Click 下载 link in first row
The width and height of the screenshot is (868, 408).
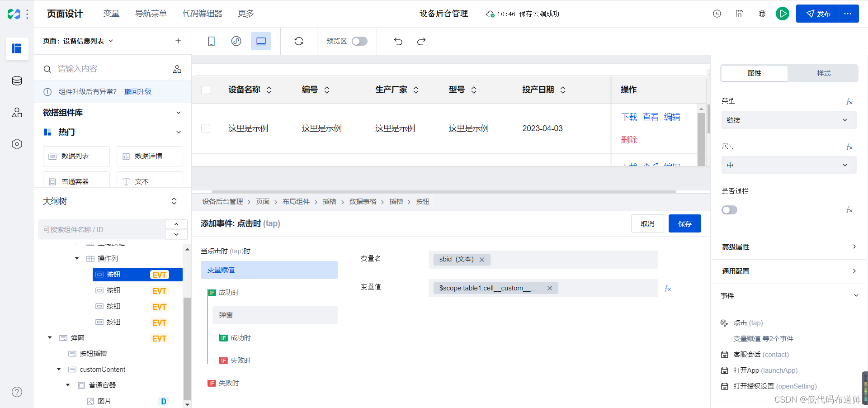click(x=629, y=117)
